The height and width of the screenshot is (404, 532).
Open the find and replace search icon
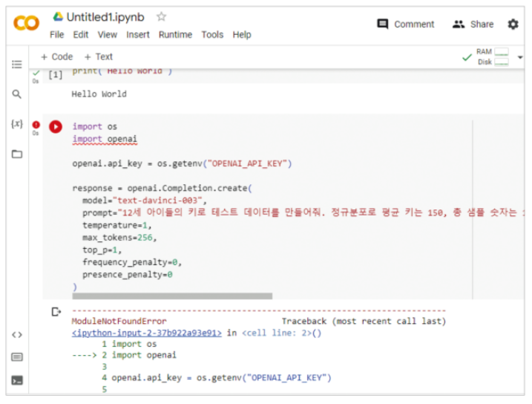point(16,94)
